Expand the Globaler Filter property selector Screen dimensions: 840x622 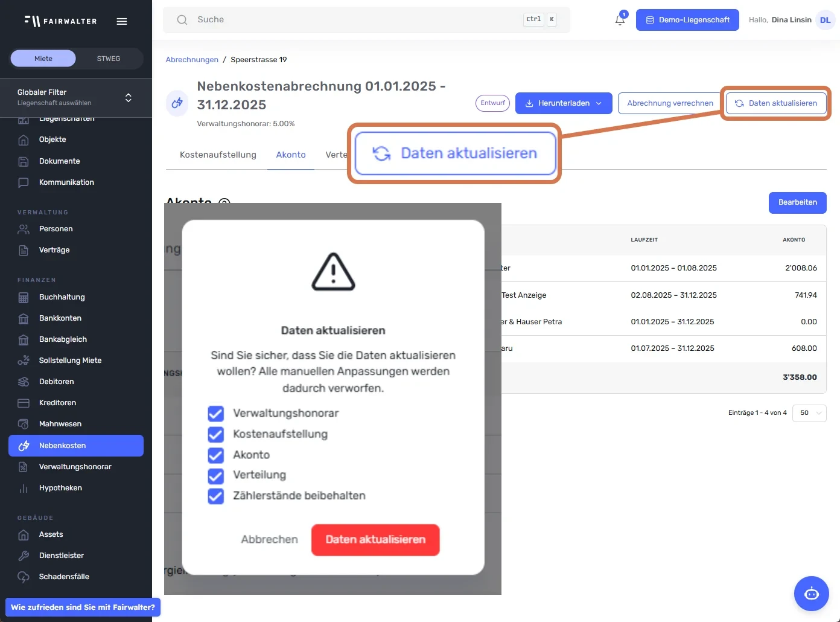(x=76, y=98)
